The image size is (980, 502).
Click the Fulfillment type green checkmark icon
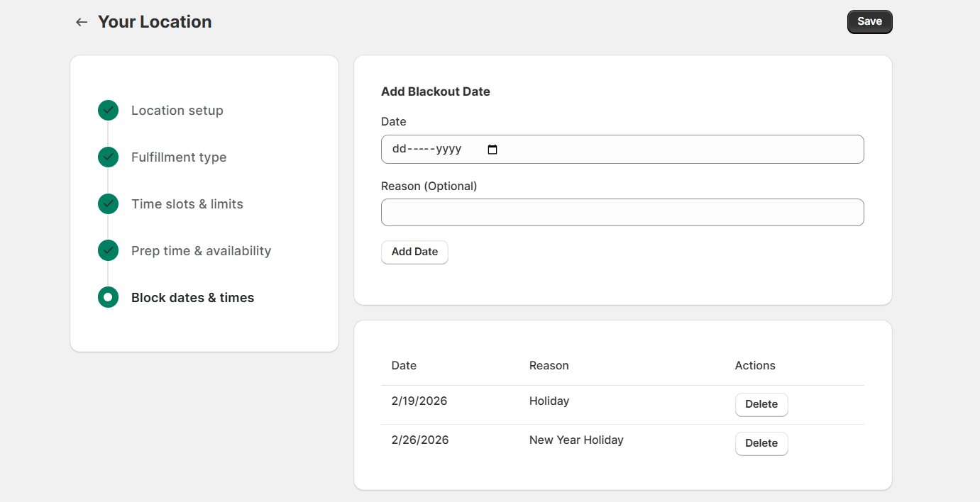point(108,157)
